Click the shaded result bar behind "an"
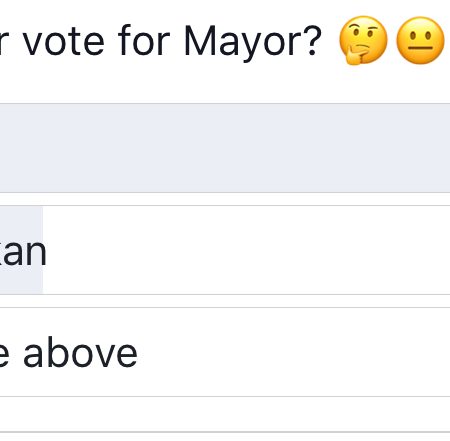 click(21, 250)
